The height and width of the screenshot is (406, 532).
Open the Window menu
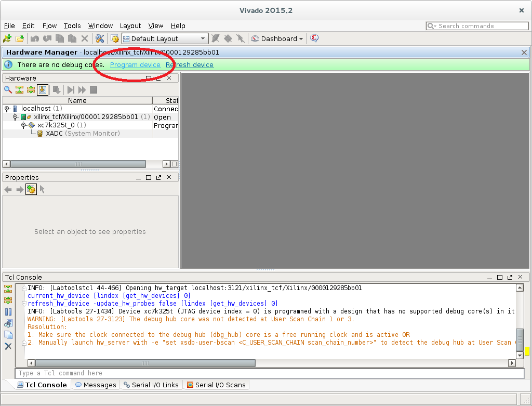pyautogui.click(x=100, y=26)
